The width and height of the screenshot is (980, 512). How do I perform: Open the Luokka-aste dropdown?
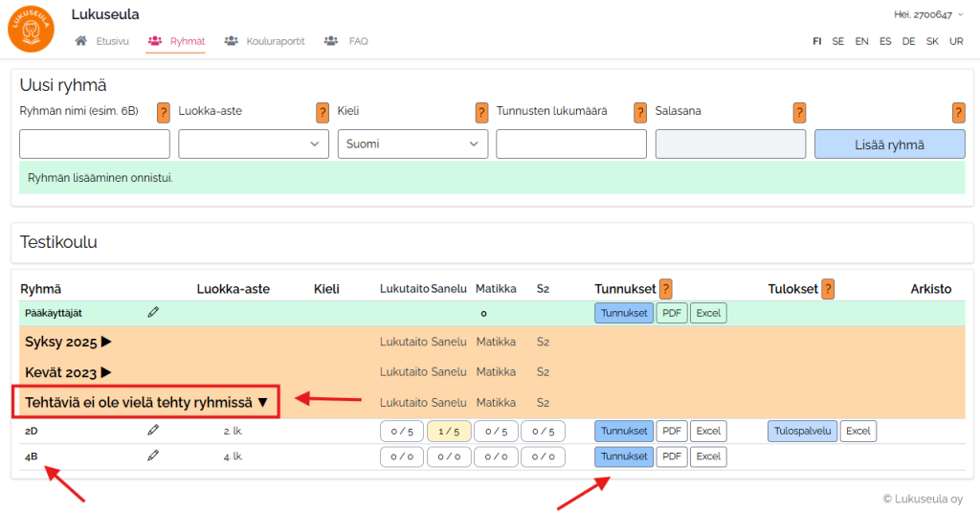coord(254,144)
